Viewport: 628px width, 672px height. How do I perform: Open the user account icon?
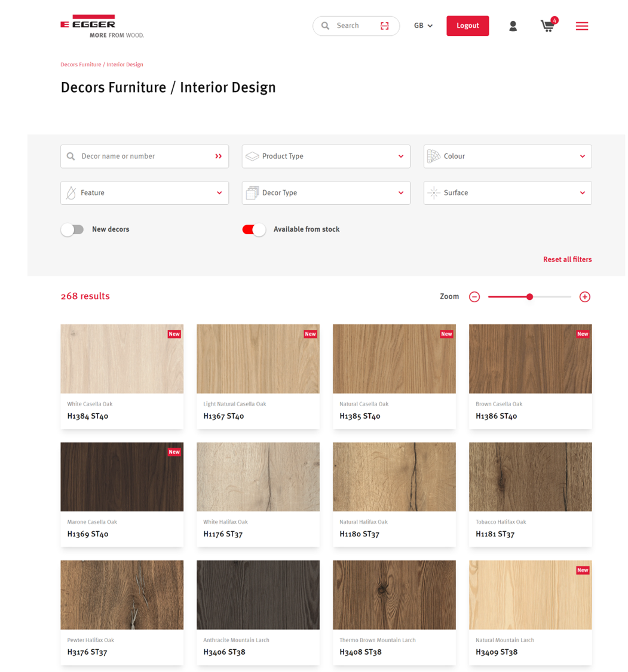pyautogui.click(x=513, y=26)
